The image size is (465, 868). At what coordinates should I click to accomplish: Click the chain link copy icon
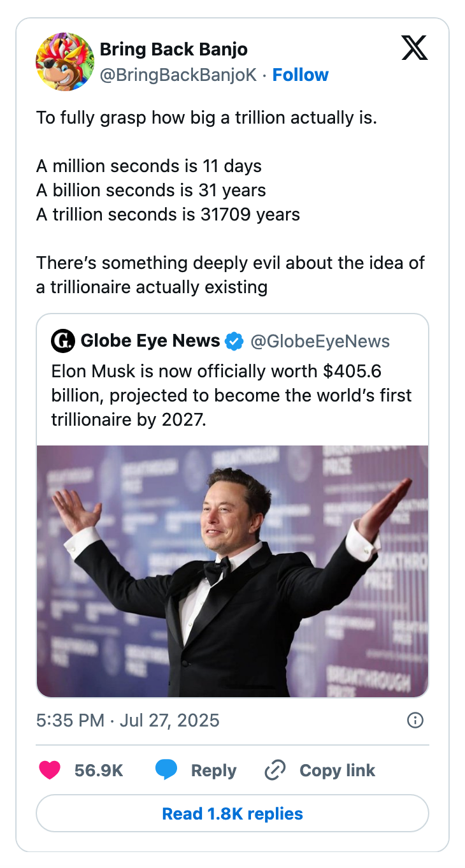(x=275, y=770)
